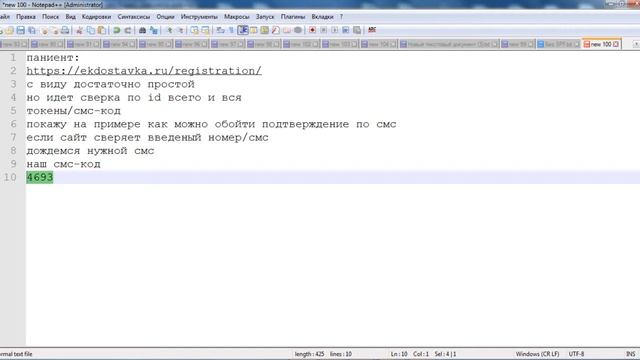Viewport: 640px width, 360px height.
Task: Open the Кодировки menu
Action: [x=96, y=17]
